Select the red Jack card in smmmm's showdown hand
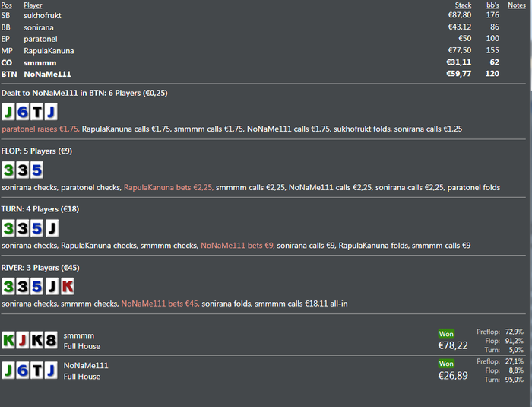The width and height of the screenshot is (532, 407). (23, 340)
